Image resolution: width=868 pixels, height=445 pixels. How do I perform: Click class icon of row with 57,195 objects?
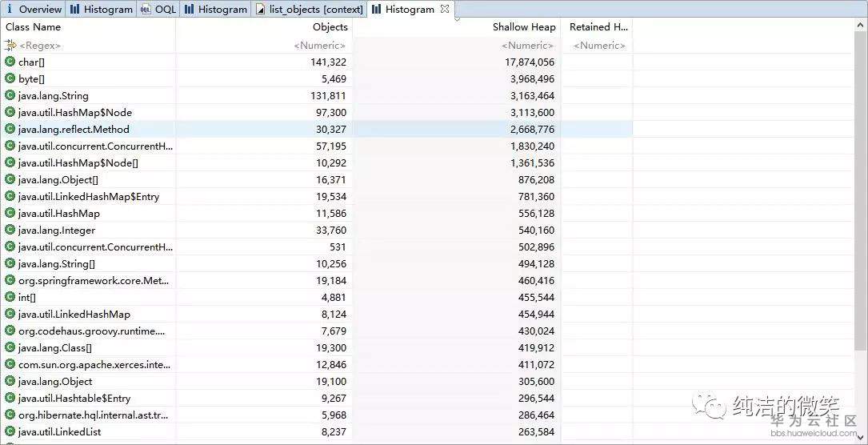(10, 146)
